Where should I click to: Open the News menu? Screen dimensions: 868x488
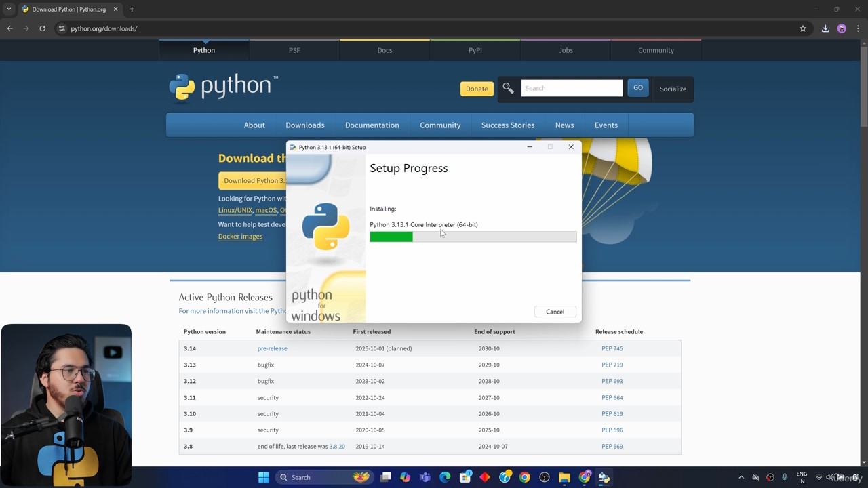pos(564,125)
